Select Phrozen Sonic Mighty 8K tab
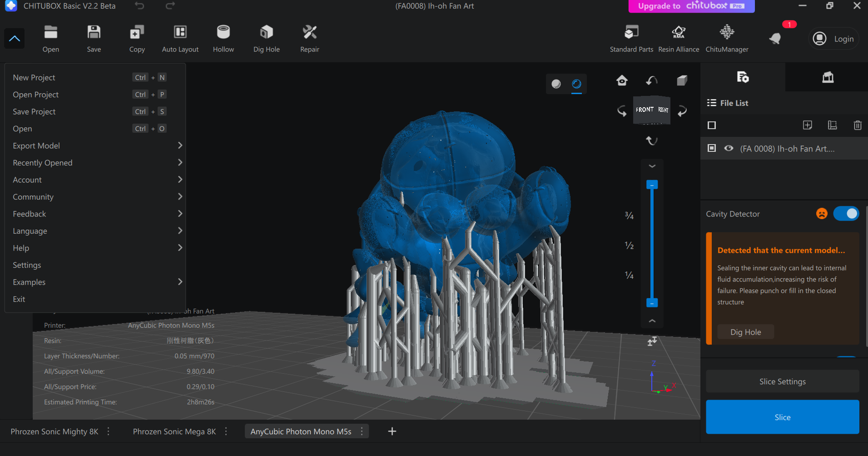868x456 pixels. coord(55,431)
